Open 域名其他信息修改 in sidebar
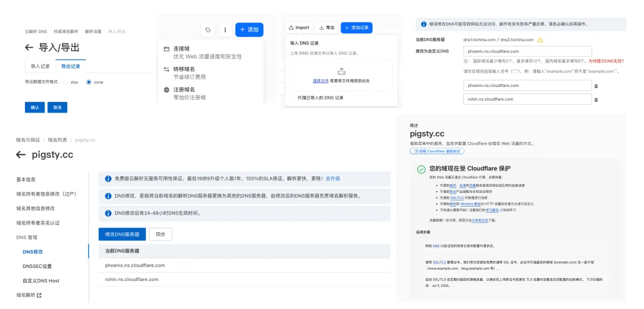 [36, 208]
